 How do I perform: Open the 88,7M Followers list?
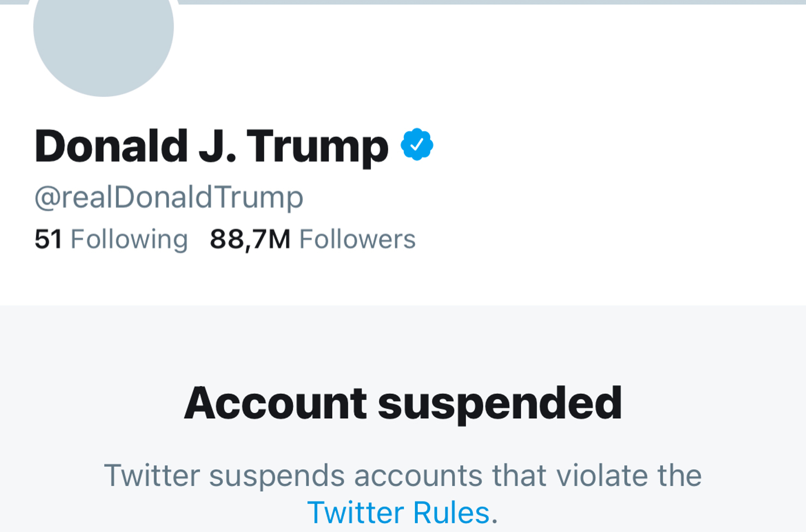(x=312, y=239)
